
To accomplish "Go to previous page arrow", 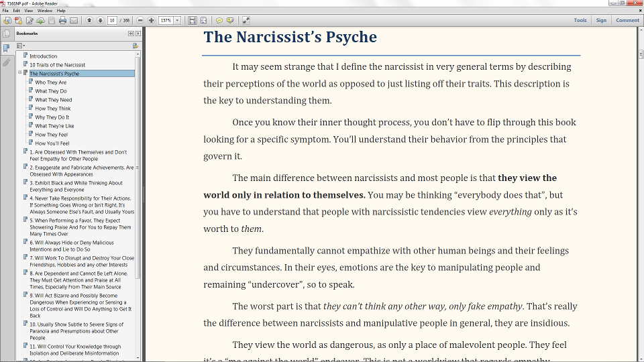I will pos(89,21).
